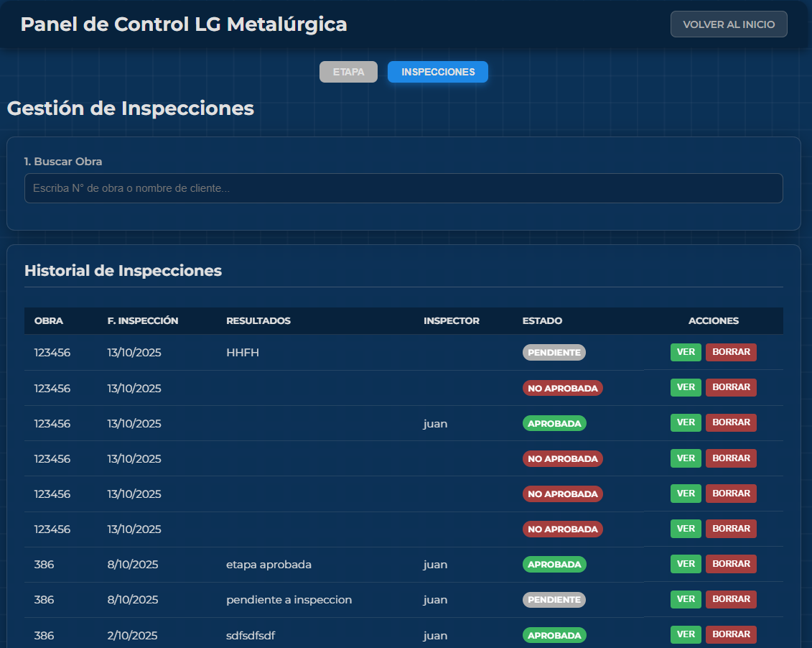This screenshot has width=812, height=648.
Task: Click VER on the HHFH inspection row
Action: 685,352
